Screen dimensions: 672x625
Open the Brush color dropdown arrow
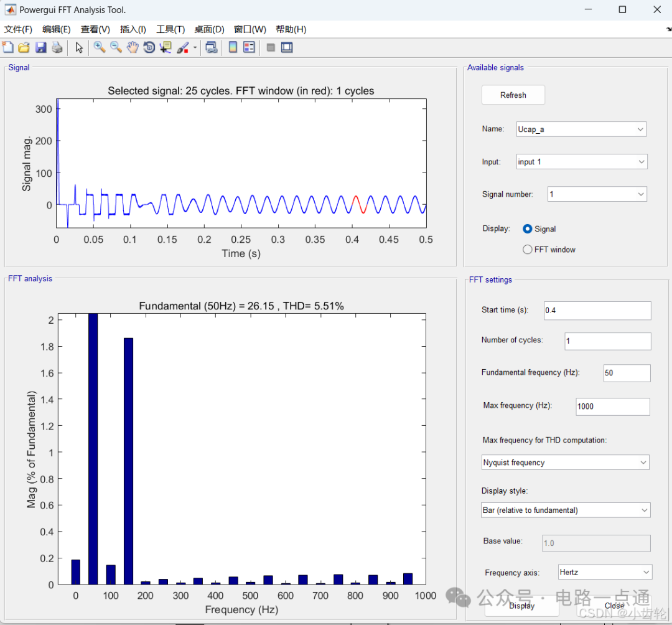point(195,47)
